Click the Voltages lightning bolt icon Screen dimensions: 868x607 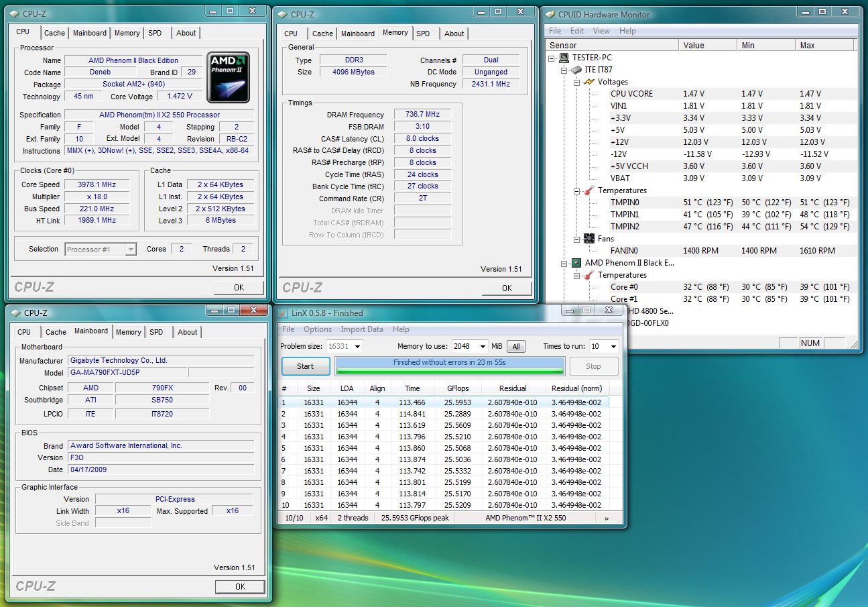click(588, 82)
